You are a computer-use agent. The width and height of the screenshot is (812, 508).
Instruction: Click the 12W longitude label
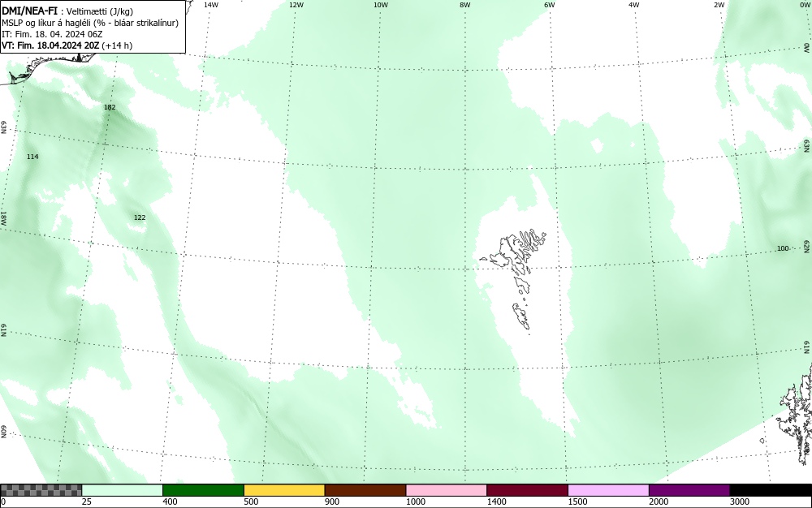point(296,5)
